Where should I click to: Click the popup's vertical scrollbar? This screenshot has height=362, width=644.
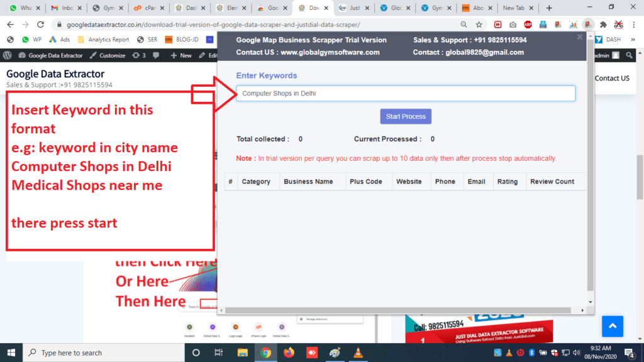(590, 164)
